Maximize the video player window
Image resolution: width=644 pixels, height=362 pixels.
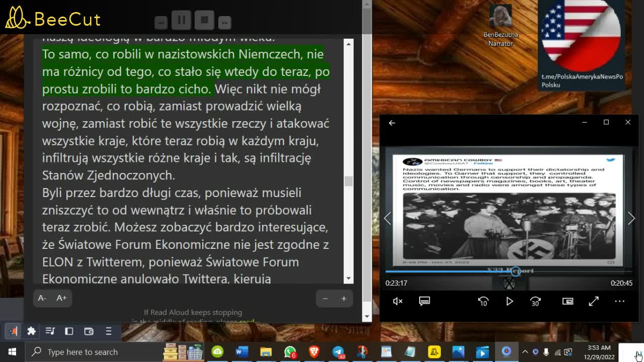point(606,122)
